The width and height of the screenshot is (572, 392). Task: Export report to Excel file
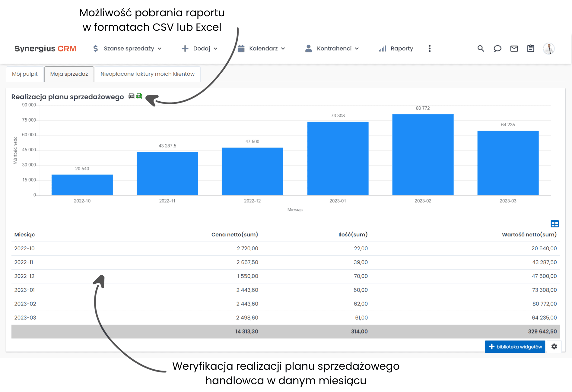point(139,96)
